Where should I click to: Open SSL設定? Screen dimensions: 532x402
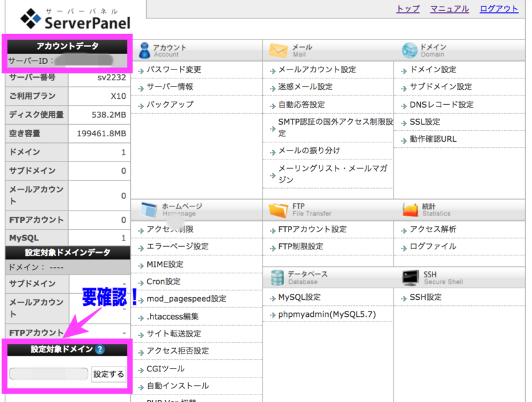pos(425,122)
